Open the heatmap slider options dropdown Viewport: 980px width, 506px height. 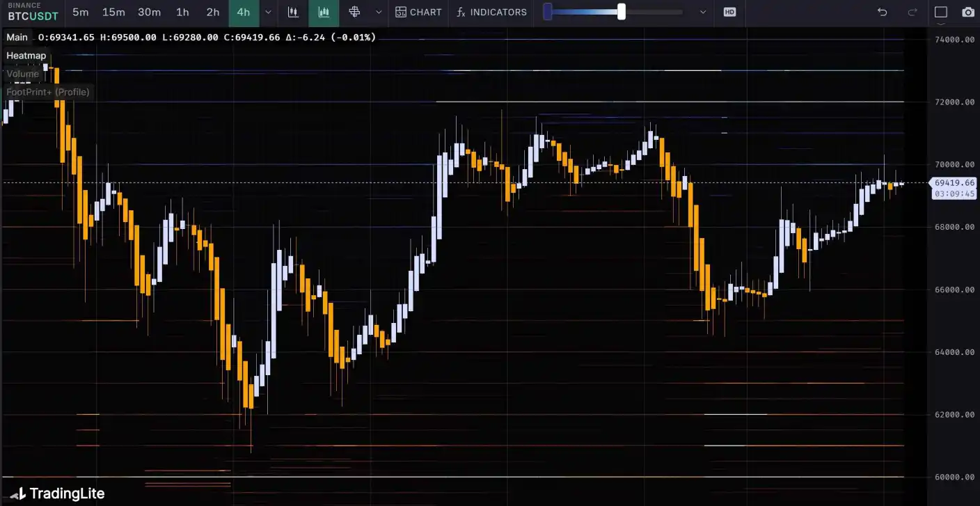click(x=702, y=12)
